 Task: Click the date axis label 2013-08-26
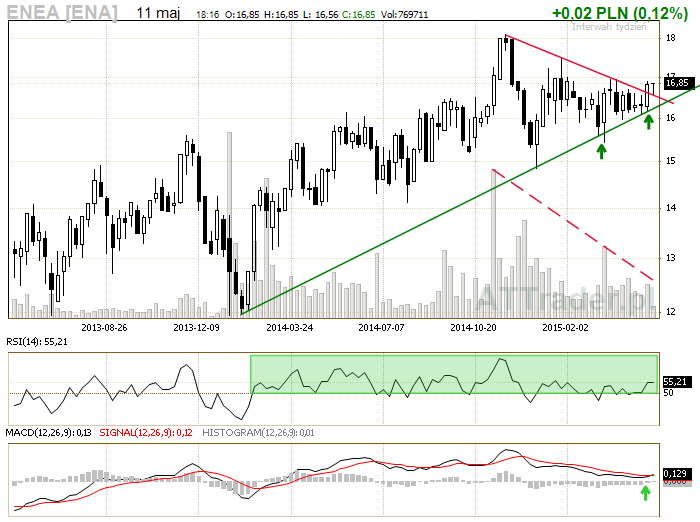pos(104,328)
